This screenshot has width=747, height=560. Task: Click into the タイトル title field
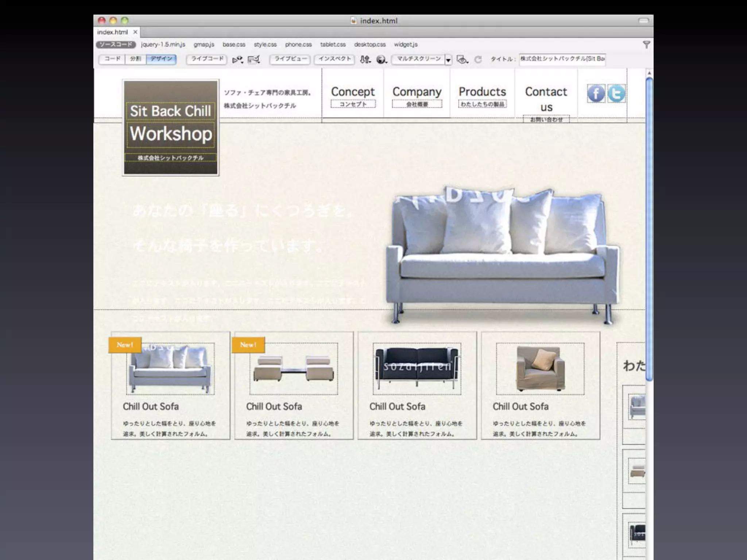[562, 59]
